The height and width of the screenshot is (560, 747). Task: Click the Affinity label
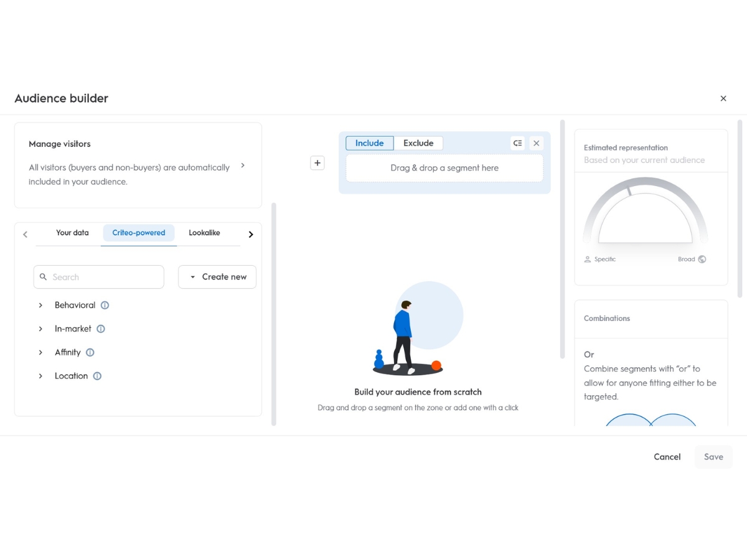coord(68,353)
